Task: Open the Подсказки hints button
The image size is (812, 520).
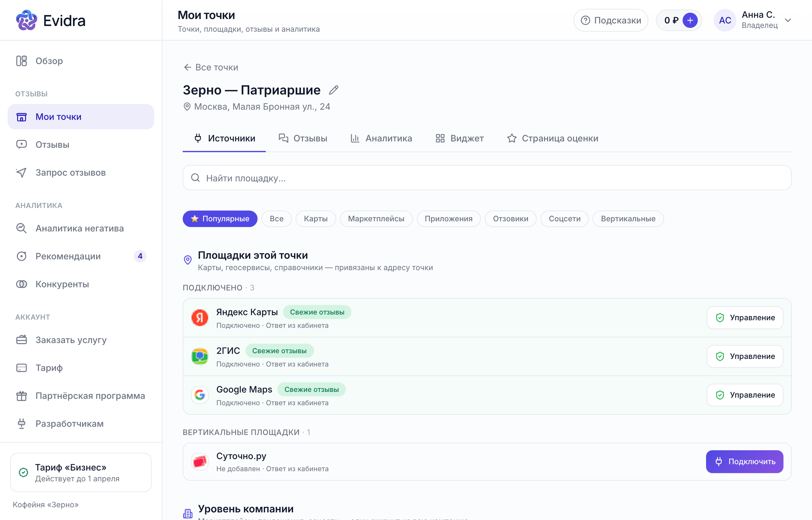Action: click(x=611, y=20)
